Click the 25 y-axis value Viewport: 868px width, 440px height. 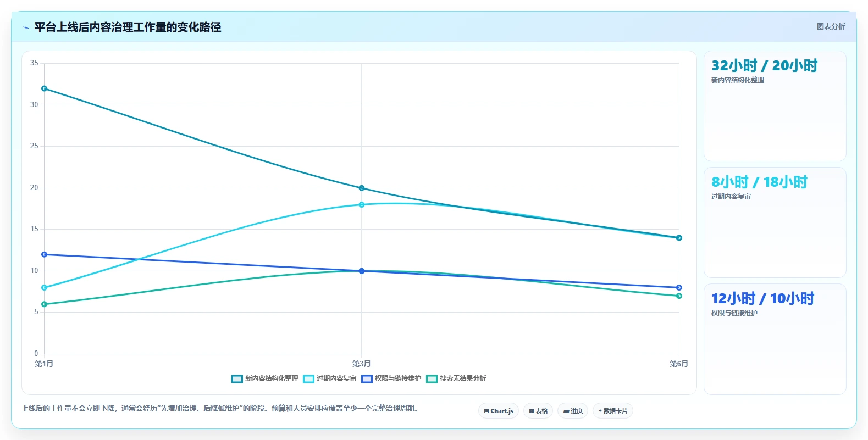[x=34, y=146]
